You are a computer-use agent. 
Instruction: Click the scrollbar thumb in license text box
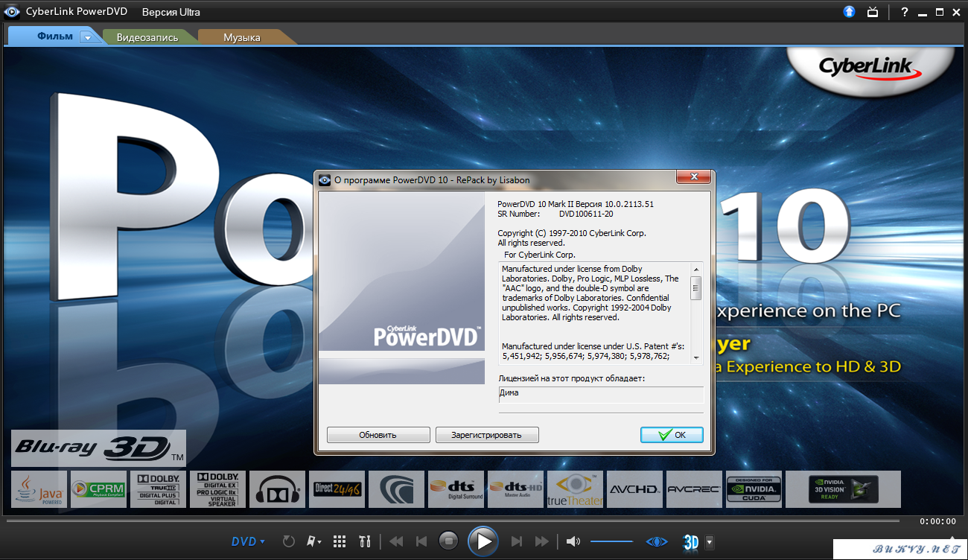(x=696, y=288)
